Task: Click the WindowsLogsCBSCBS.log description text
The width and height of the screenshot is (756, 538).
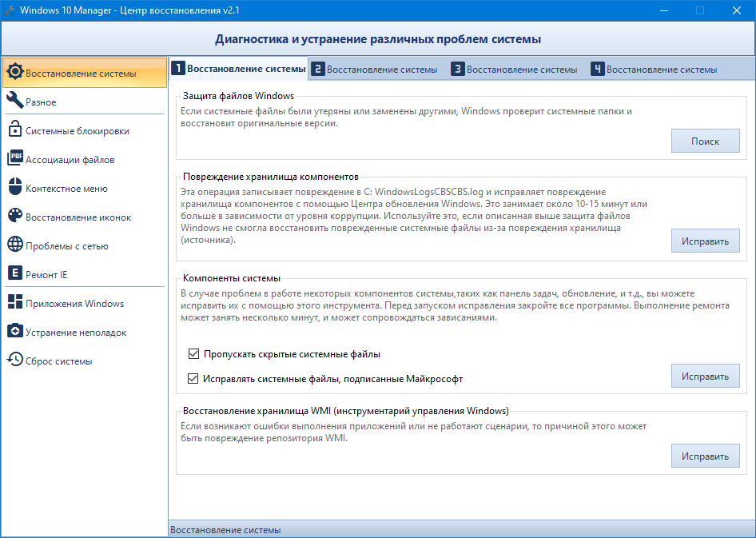Action: [414, 216]
